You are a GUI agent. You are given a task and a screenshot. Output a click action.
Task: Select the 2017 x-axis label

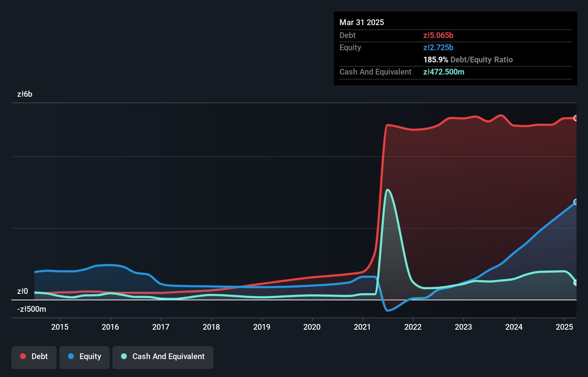coord(161,327)
